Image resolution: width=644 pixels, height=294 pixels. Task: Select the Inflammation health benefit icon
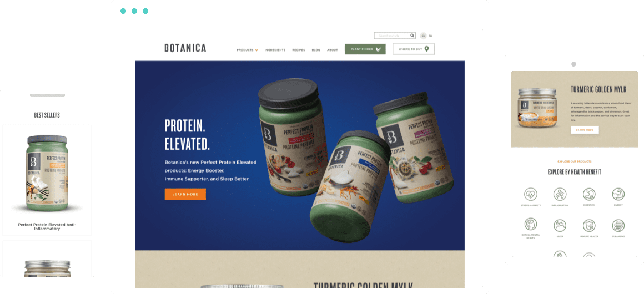tap(560, 194)
